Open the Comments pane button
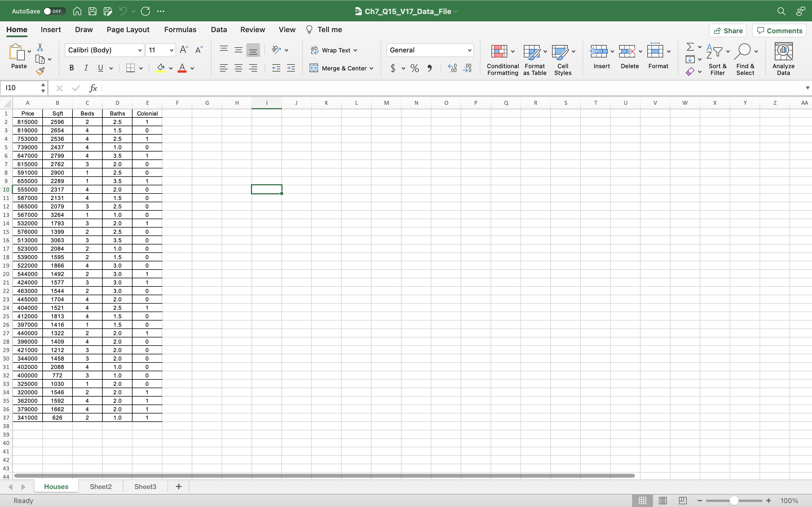This screenshot has width=812, height=507. click(x=779, y=31)
